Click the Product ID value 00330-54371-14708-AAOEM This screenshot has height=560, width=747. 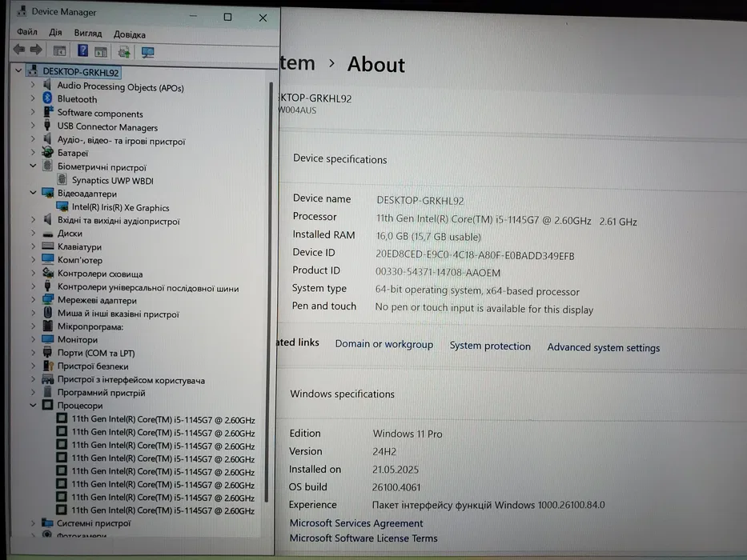(438, 272)
